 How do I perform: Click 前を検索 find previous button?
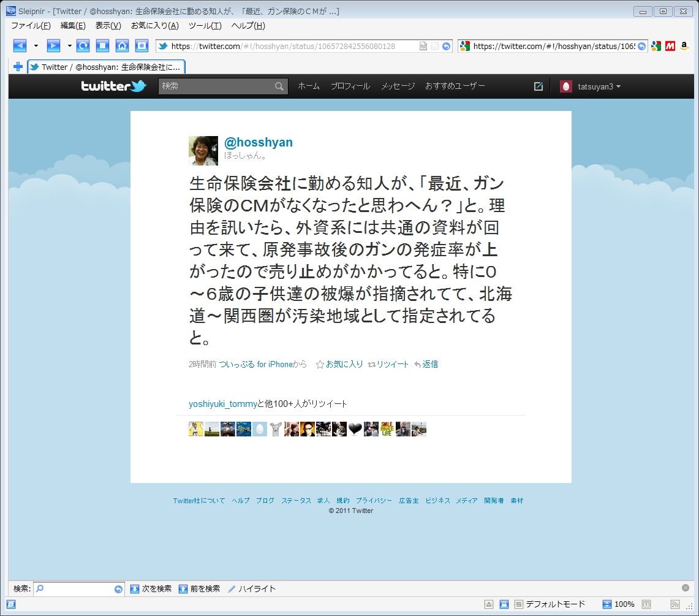click(x=199, y=589)
